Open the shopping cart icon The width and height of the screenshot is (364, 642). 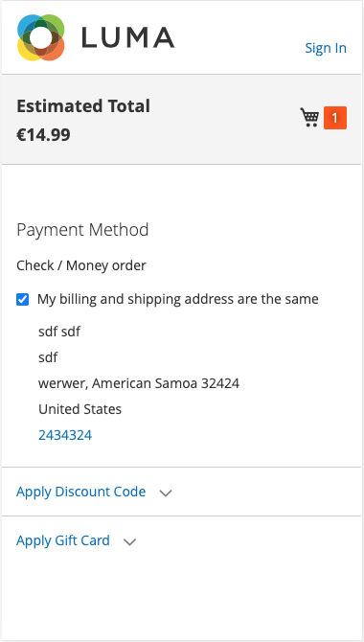309,118
